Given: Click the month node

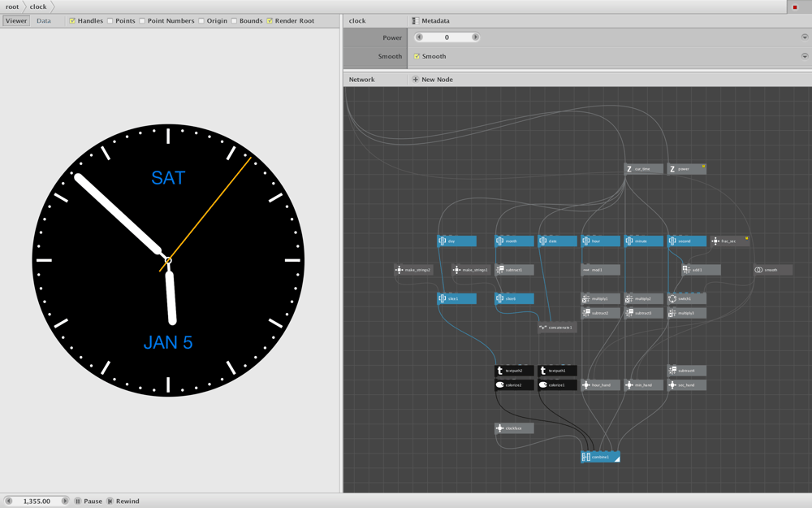Looking at the screenshot, I should pos(514,241).
